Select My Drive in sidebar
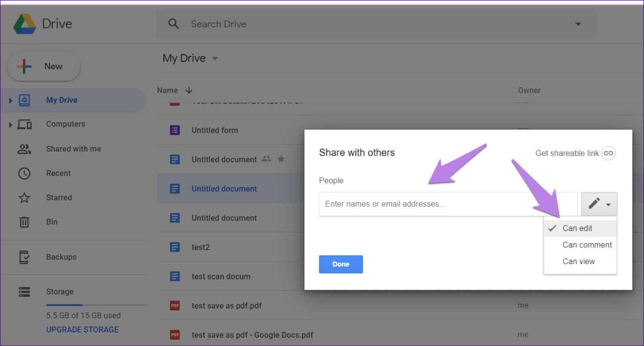Image resolution: width=644 pixels, height=346 pixels. [x=62, y=100]
